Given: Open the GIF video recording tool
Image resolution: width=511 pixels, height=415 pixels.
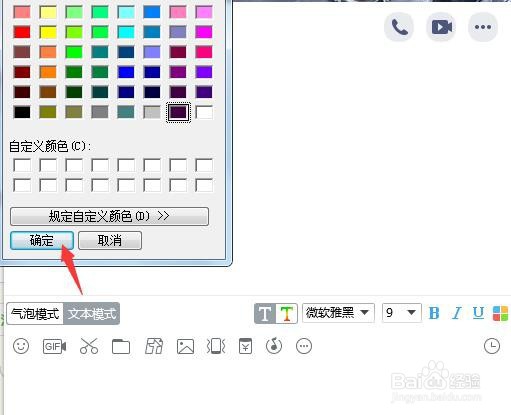Looking at the screenshot, I should coord(54,346).
